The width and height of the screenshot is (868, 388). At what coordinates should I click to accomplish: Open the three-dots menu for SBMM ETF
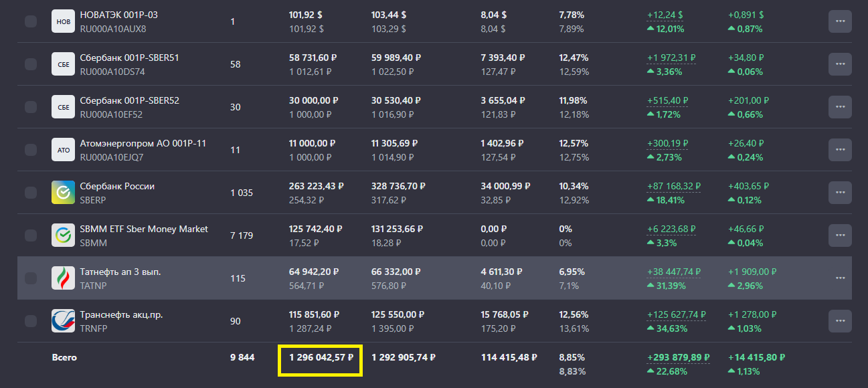[840, 235]
